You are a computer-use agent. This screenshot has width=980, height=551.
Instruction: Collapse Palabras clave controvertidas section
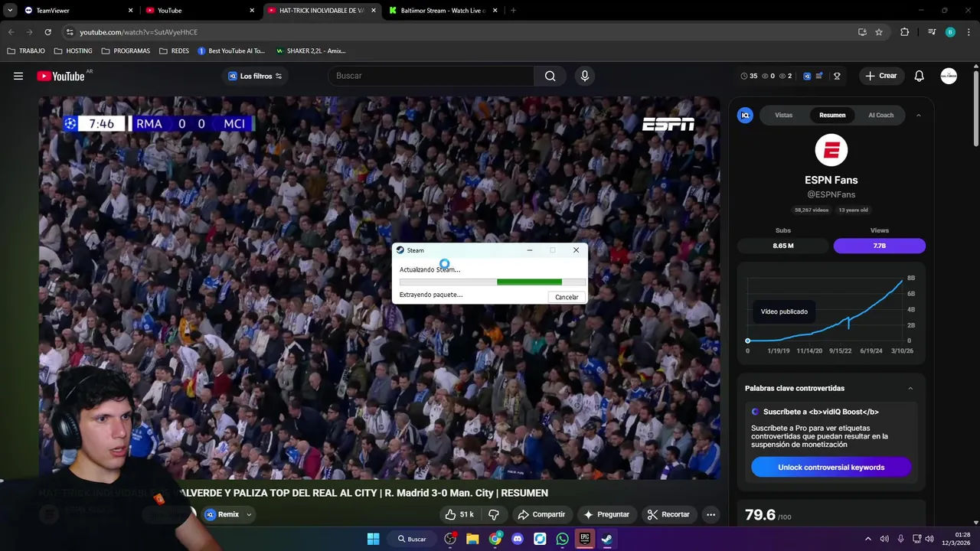pyautogui.click(x=910, y=388)
